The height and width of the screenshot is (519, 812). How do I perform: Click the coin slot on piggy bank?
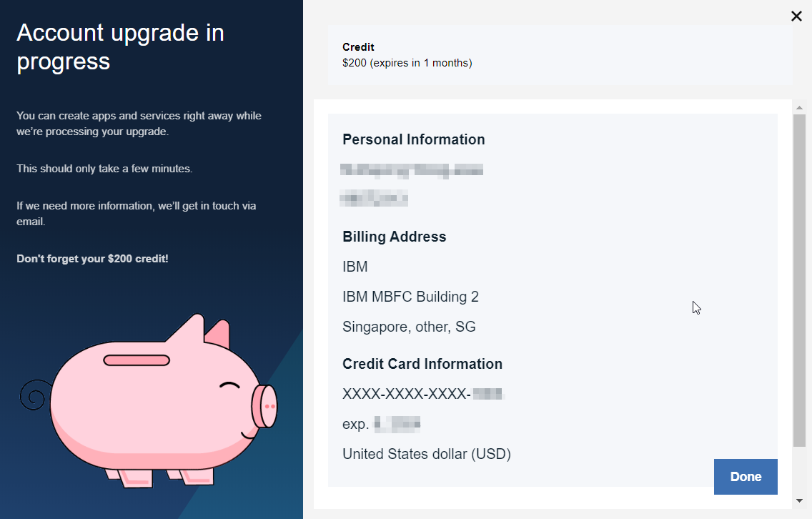tap(137, 360)
